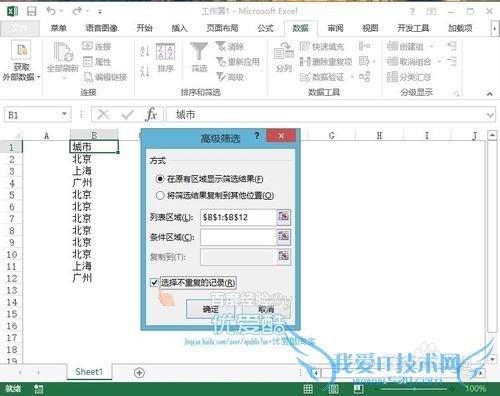Select the Sheet1 tab

pos(89,372)
